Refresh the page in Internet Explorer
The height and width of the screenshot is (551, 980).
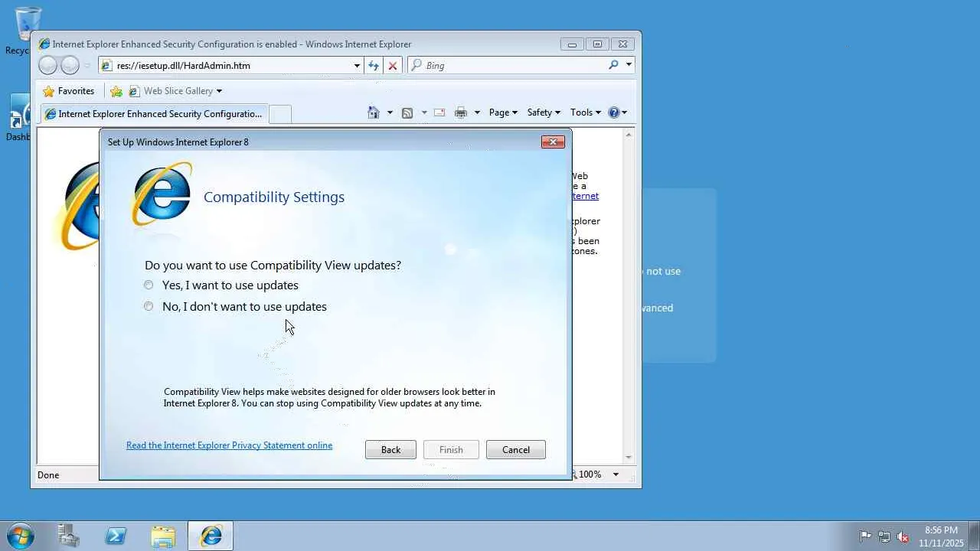pos(374,66)
